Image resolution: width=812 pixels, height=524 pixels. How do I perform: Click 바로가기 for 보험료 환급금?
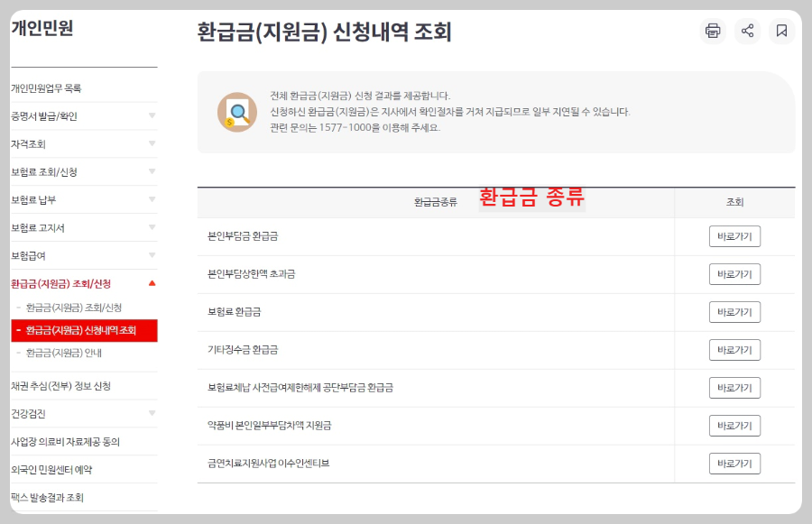coord(735,311)
